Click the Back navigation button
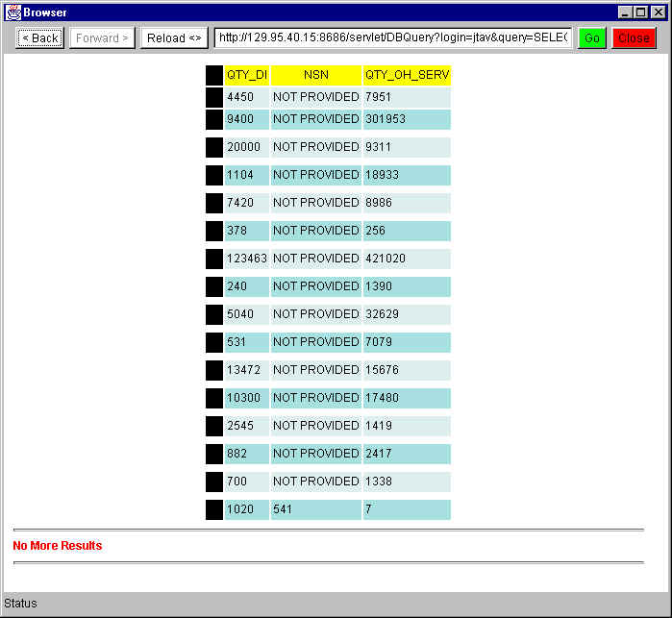 [40, 38]
